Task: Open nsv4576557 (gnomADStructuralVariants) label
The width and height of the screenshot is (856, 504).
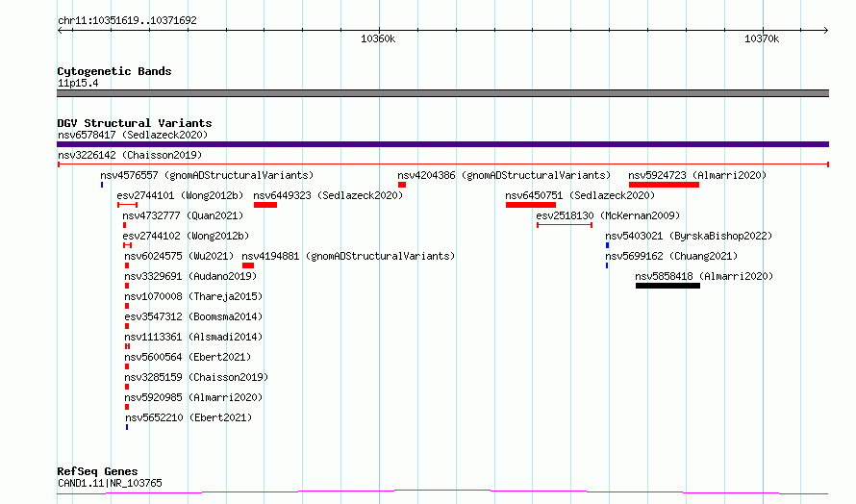Action: 207,175
